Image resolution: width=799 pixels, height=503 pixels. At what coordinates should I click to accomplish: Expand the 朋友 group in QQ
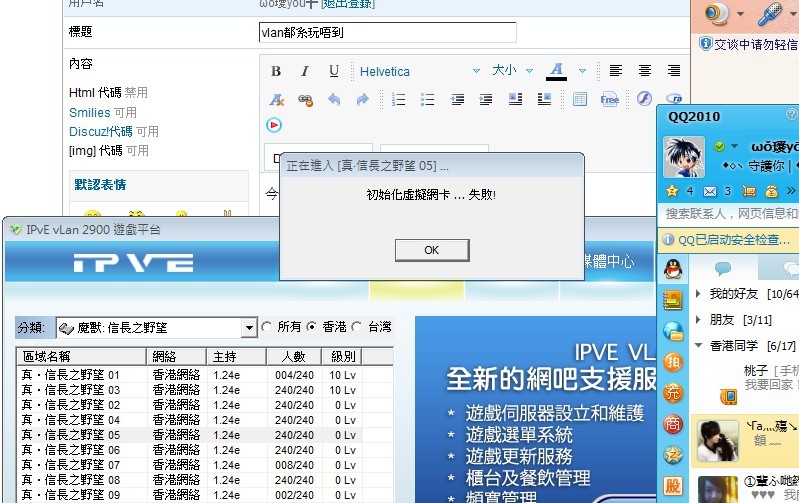(x=698, y=320)
